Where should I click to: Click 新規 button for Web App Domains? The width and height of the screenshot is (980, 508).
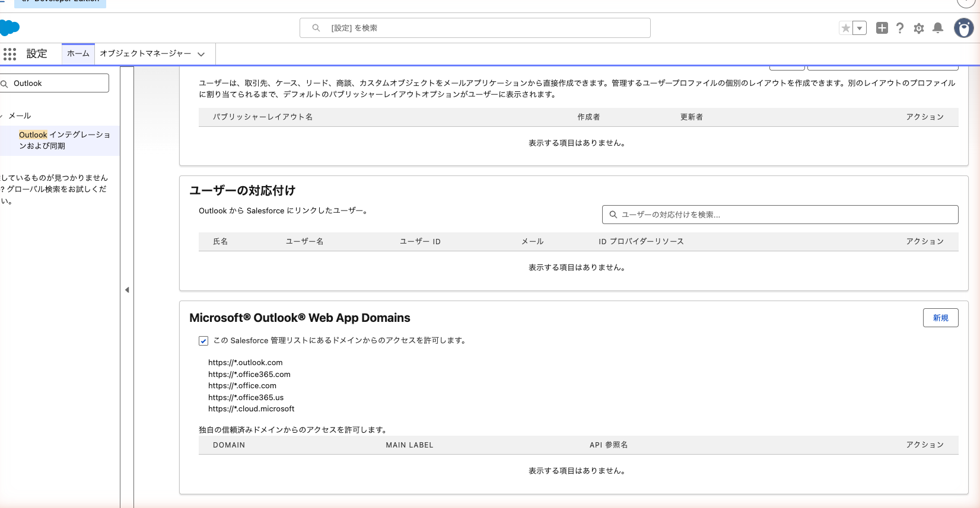coord(941,318)
